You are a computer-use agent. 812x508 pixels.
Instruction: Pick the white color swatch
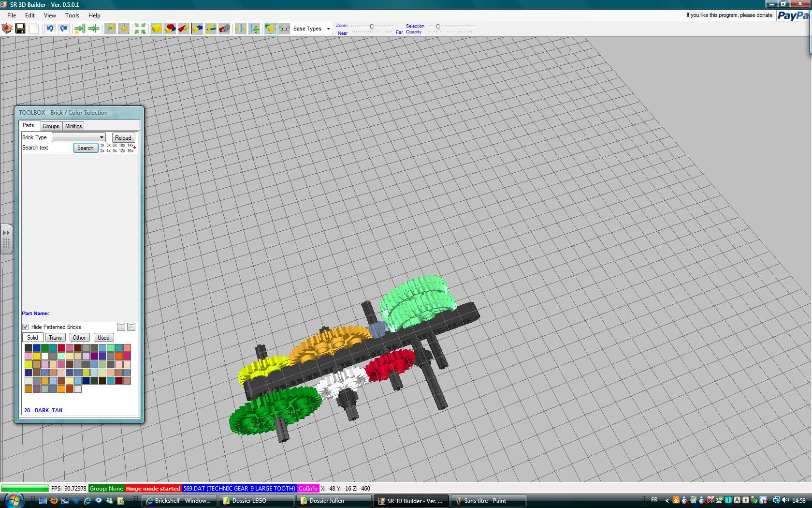45,356
